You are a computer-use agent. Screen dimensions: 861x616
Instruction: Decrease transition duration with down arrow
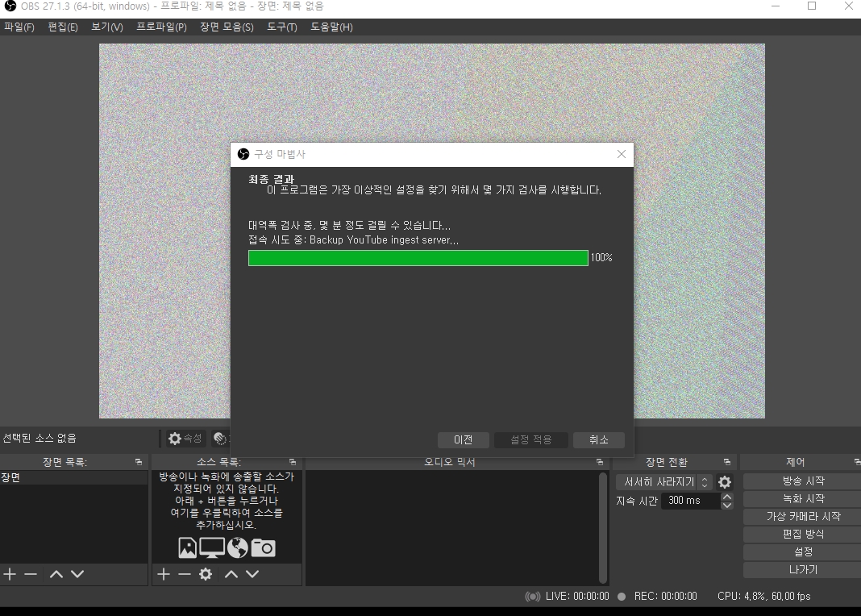point(727,505)
